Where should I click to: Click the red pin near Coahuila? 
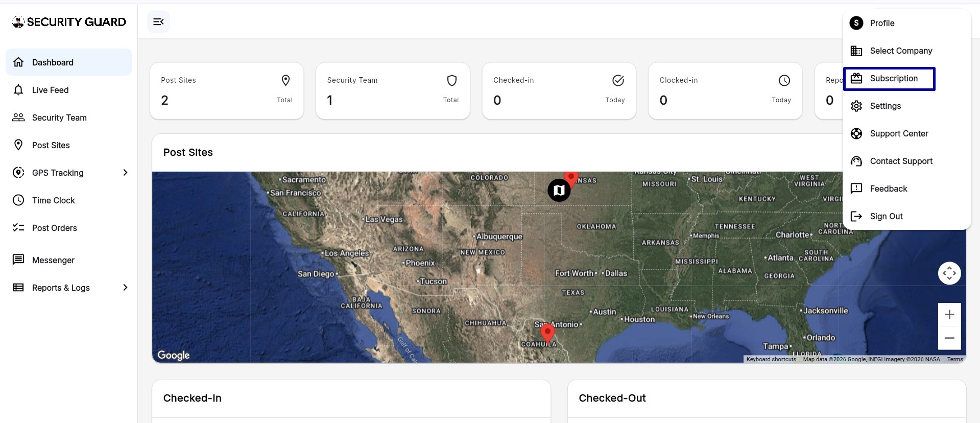tap(547, 334)
